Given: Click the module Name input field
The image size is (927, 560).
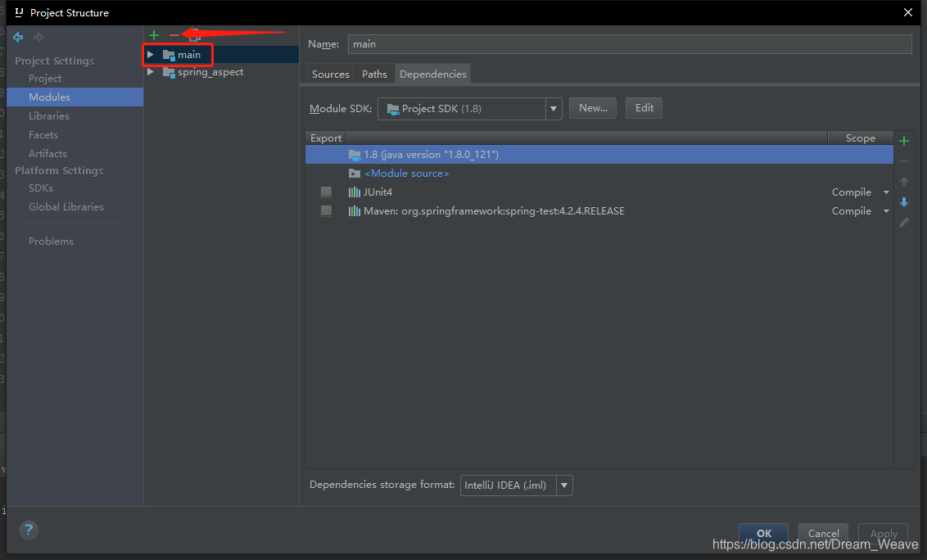Looking at the screenshot, I should (x=630, y=44).
